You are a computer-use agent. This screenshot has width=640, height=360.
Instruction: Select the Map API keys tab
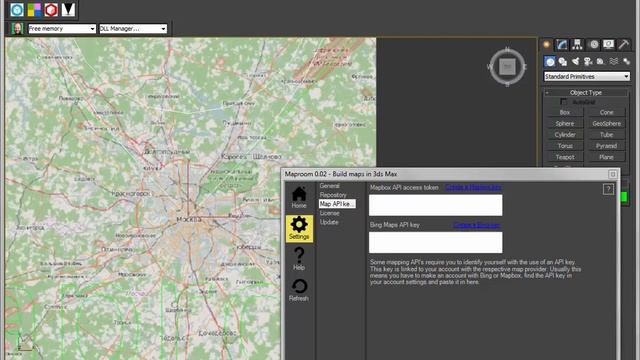click(x=337, y=204)
